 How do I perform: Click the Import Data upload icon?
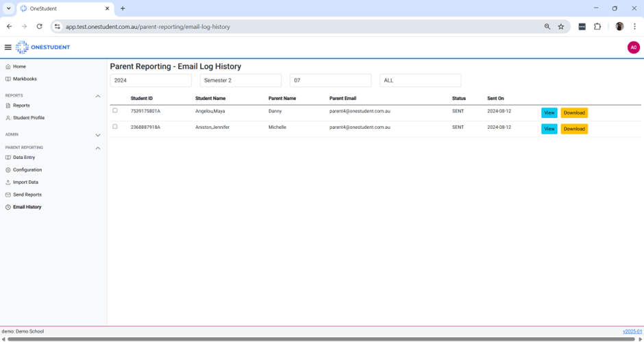click(8, 182)
